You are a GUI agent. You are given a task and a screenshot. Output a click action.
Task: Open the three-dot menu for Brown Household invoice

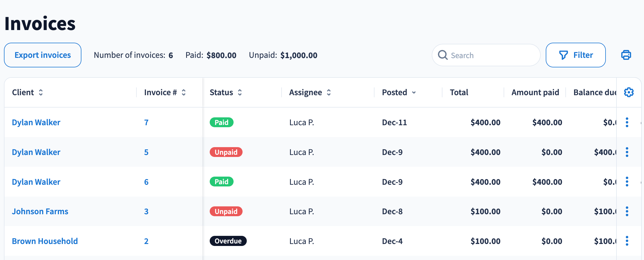627,241
